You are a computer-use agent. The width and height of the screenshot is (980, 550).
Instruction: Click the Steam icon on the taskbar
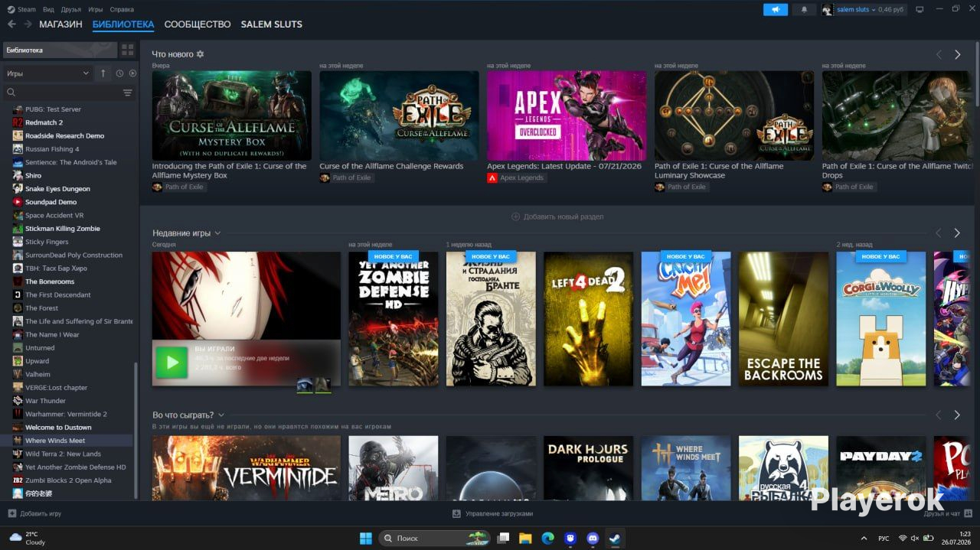pos(614,538)
